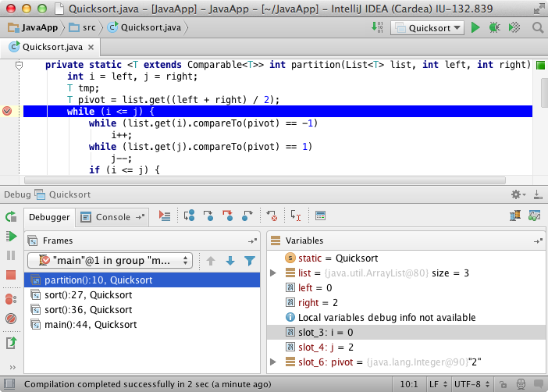Open the Quicksort run configuration dropdown

428,27
